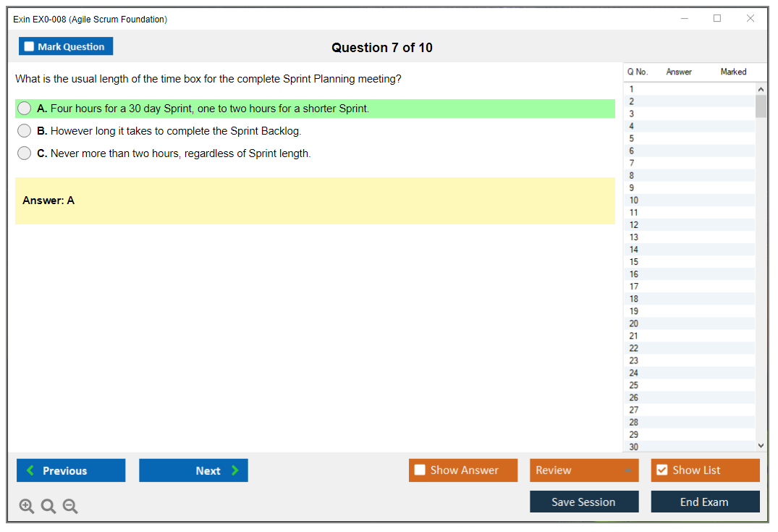Select answer option A radio button
This screenshot has width=778, height=532.
coord(25,109)
